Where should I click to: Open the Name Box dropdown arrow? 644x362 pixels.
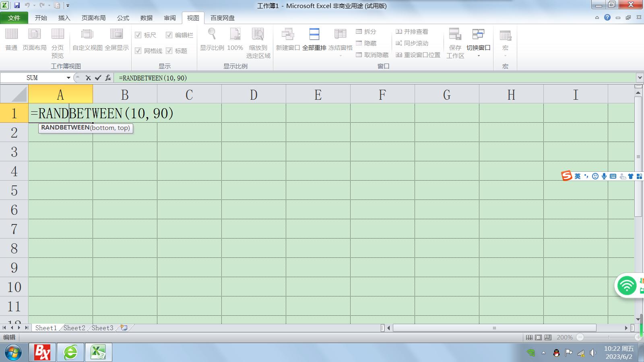click(68, 78)
